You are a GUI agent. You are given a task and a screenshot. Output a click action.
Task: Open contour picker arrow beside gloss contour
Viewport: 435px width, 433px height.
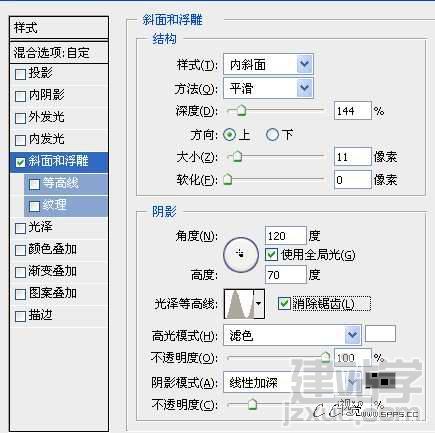[x=259, y=304]
